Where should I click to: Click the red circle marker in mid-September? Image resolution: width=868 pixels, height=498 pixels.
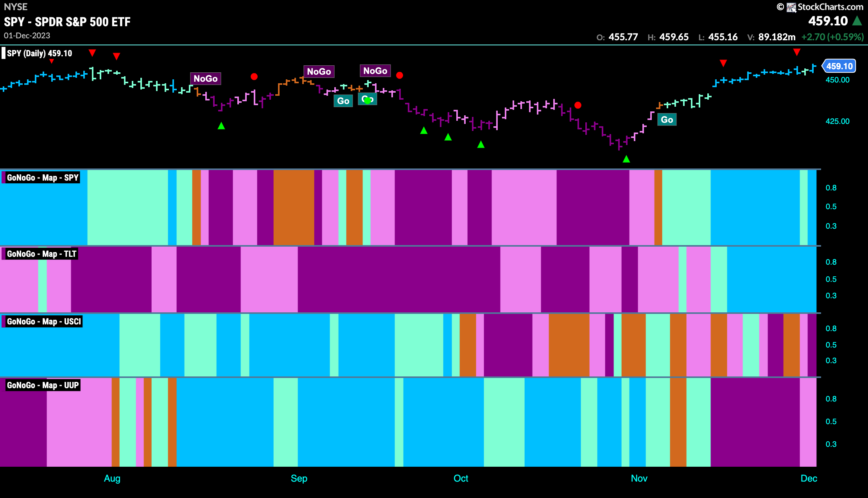(400, 75)
